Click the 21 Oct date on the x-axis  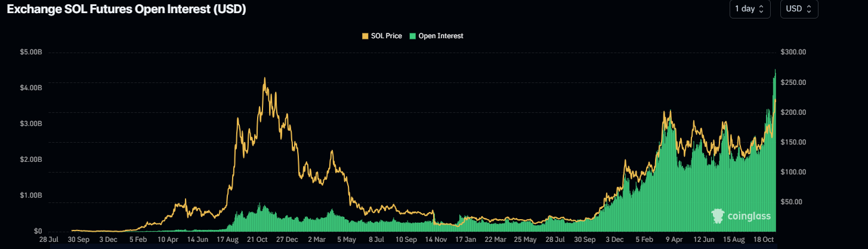[x=258, y=239]
